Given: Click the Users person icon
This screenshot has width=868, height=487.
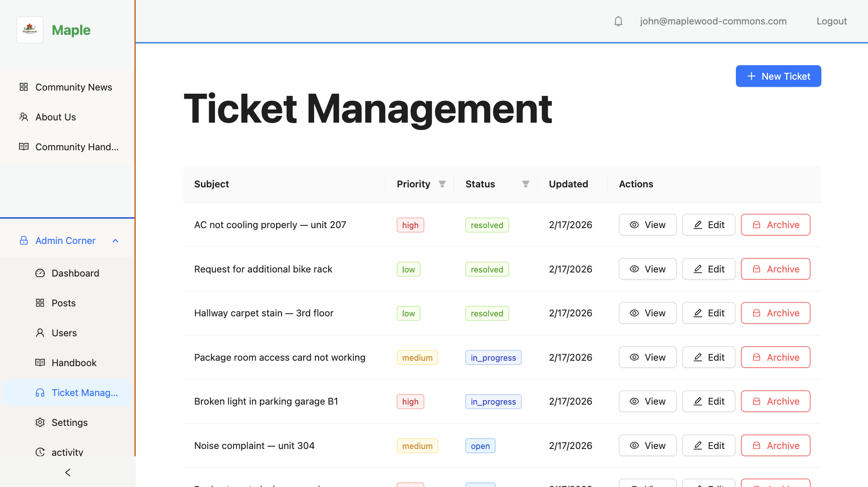Looking at the screenshot, I should click(40, 333).
